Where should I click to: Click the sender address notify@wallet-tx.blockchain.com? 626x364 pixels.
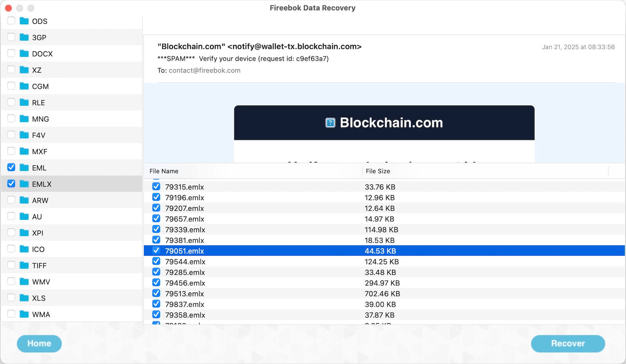294,47
